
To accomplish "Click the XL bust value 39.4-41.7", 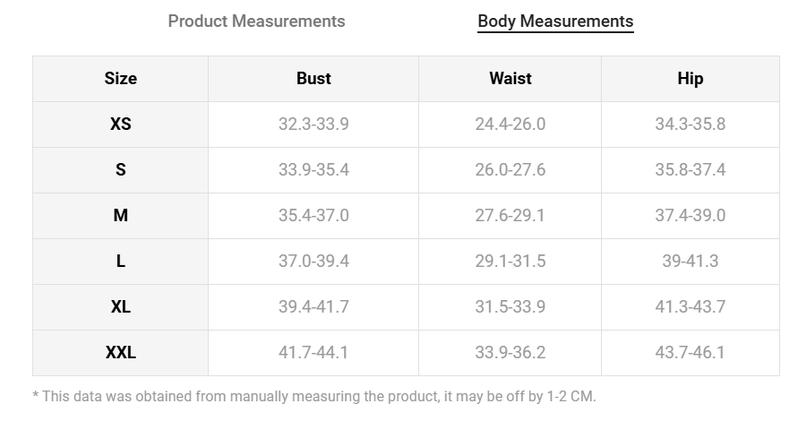I will pyautogui.click(x=314, y=307).
